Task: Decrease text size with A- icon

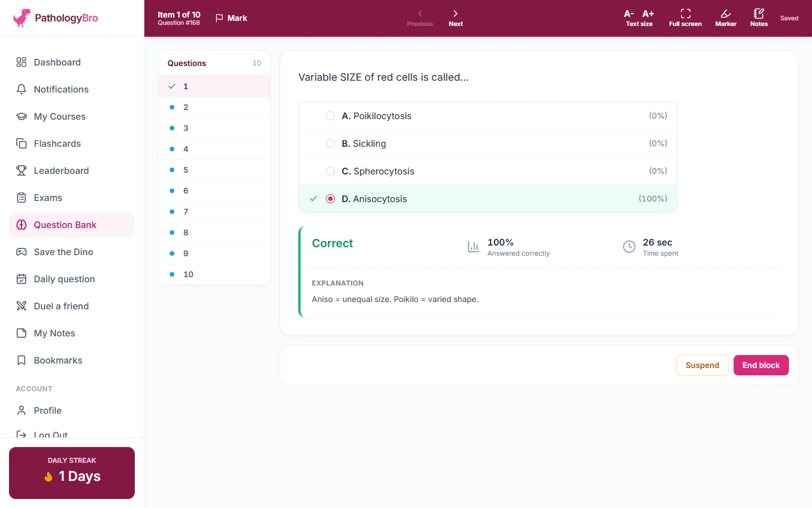Action: (x=629, y=14)
